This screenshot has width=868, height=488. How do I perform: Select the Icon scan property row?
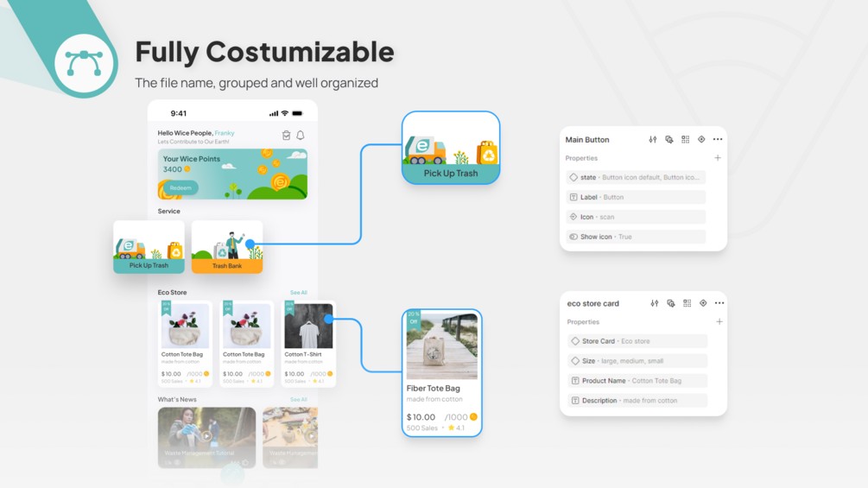(x=636, y=217)
